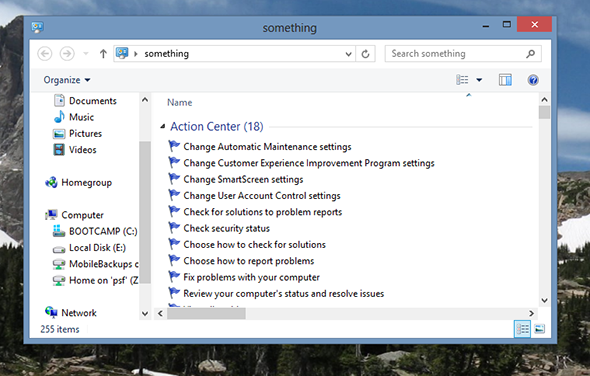Change your view icon button
The height and width of the screenshot is (376, 590).
(462, 80)
